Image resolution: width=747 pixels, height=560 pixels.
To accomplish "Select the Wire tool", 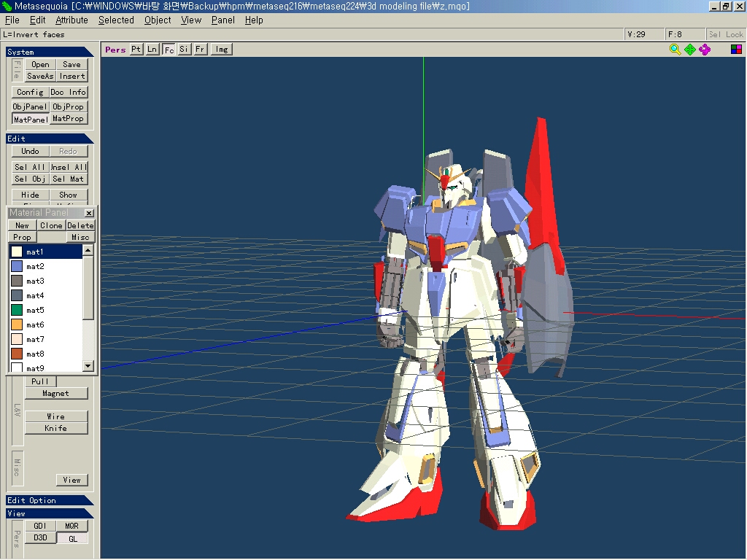I will point(55,416).
